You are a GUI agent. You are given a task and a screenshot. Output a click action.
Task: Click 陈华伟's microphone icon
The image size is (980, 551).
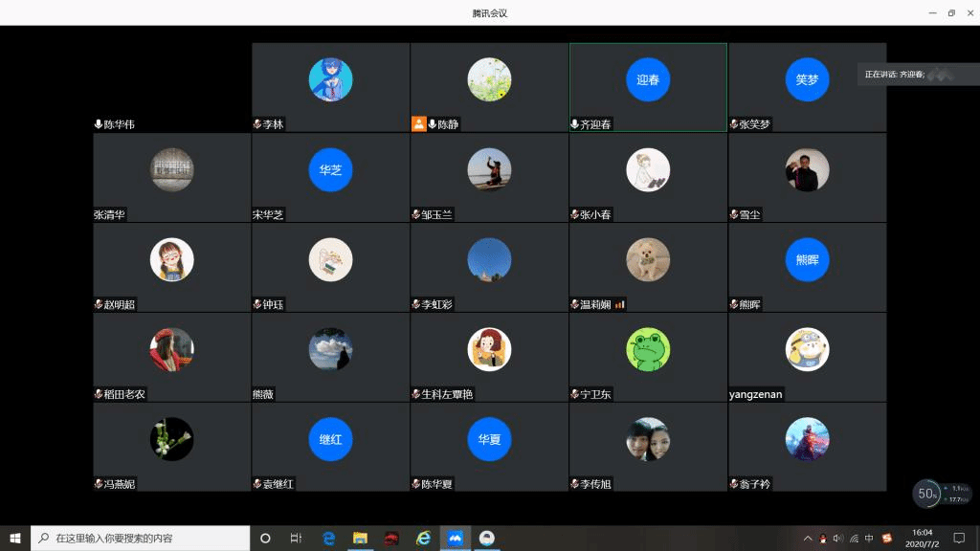(x=99, y=124)
